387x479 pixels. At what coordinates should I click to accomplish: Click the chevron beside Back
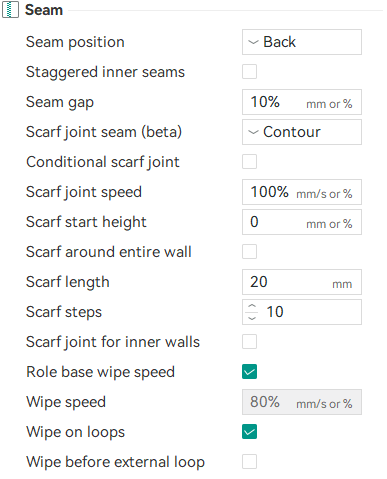[253, 42]
